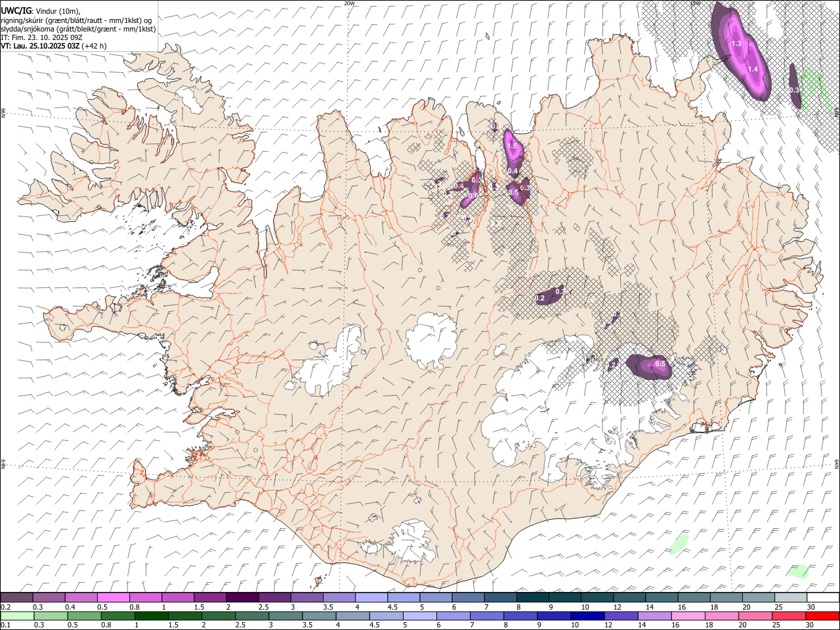Click the 'IT: Fim. 23. 10. 2025 09Z' line
The width and height of the screenshot is (840, 630).
pos(41,37)
